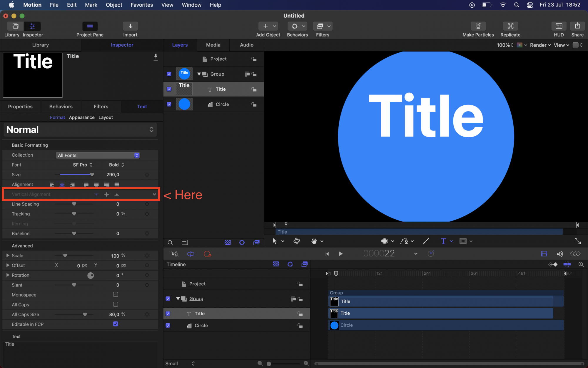Click Make Particles icon
Viewport: 588px width, 368px height.
pyautogui.click(x=478, y=26)
